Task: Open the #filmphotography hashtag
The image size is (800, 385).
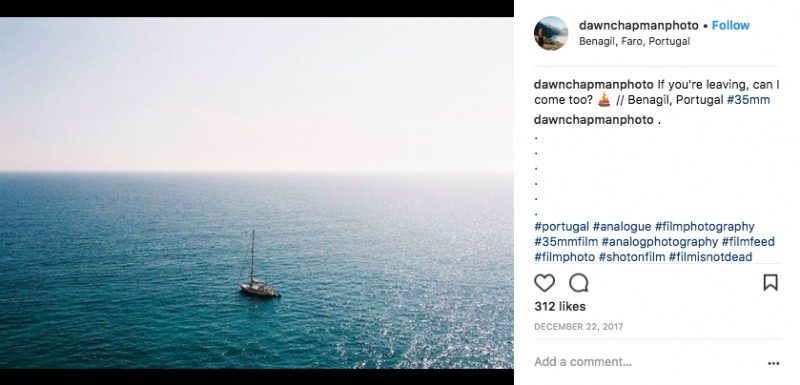Action: pos(705,226)
